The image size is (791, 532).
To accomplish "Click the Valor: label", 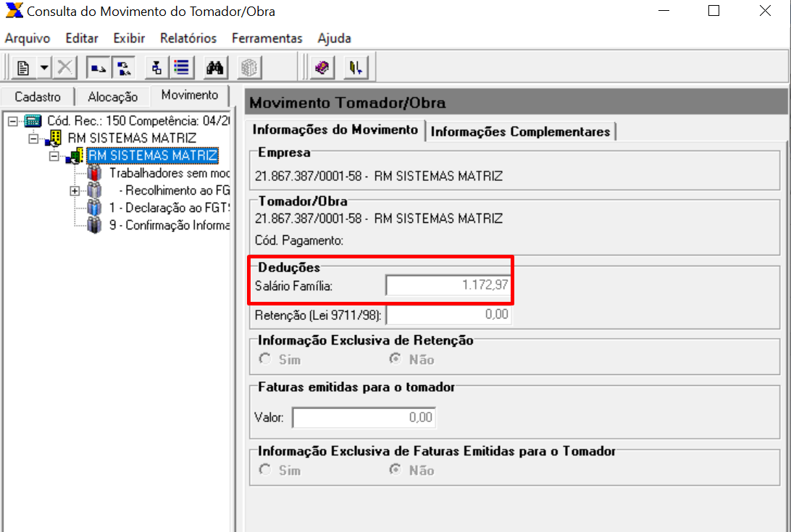I will (269, 418).
